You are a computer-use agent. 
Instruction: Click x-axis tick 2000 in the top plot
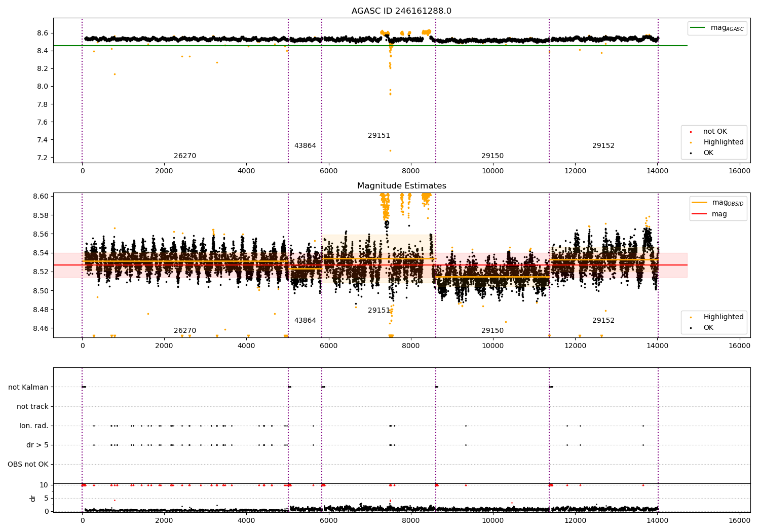click(x=164, y=171)
